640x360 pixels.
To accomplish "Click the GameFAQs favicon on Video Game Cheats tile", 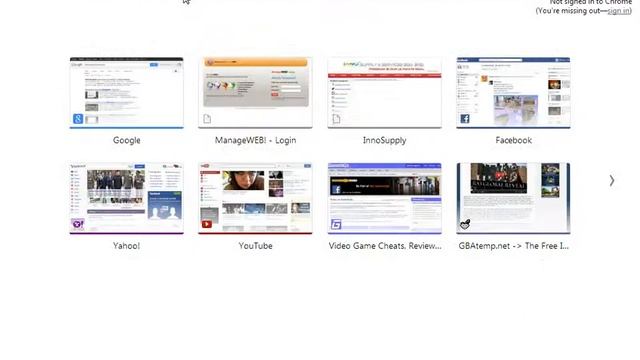I will point(336,224).
